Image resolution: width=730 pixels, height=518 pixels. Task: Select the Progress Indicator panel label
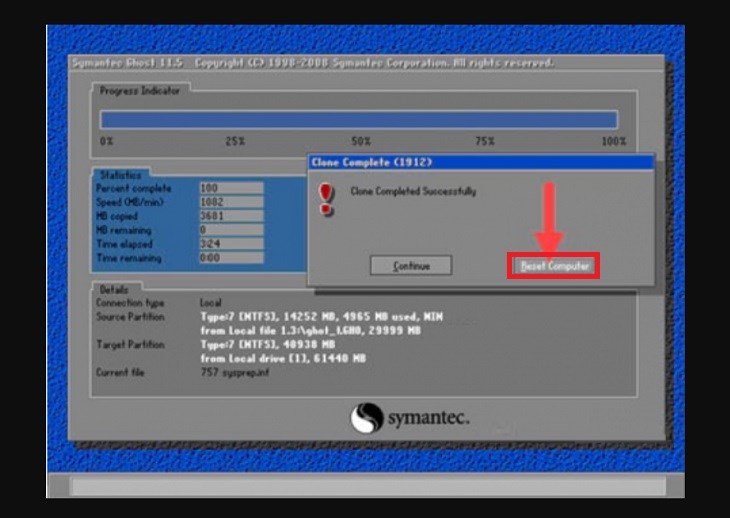point(140,91)
